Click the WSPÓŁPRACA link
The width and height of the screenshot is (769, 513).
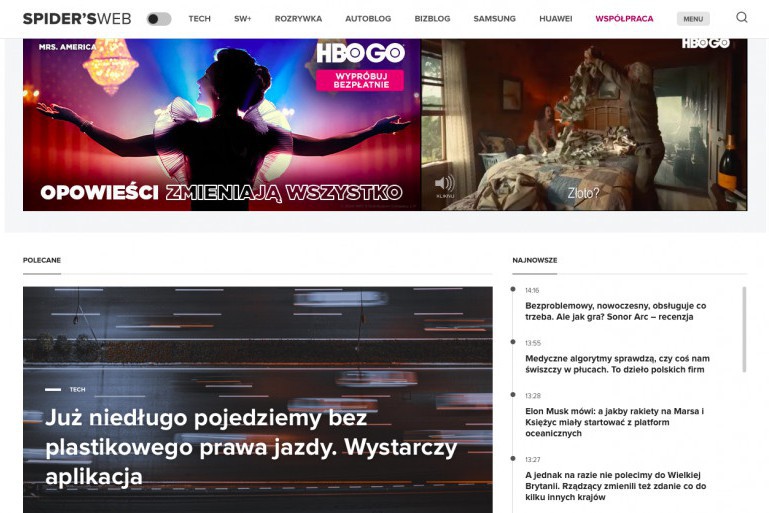point(624,19)
